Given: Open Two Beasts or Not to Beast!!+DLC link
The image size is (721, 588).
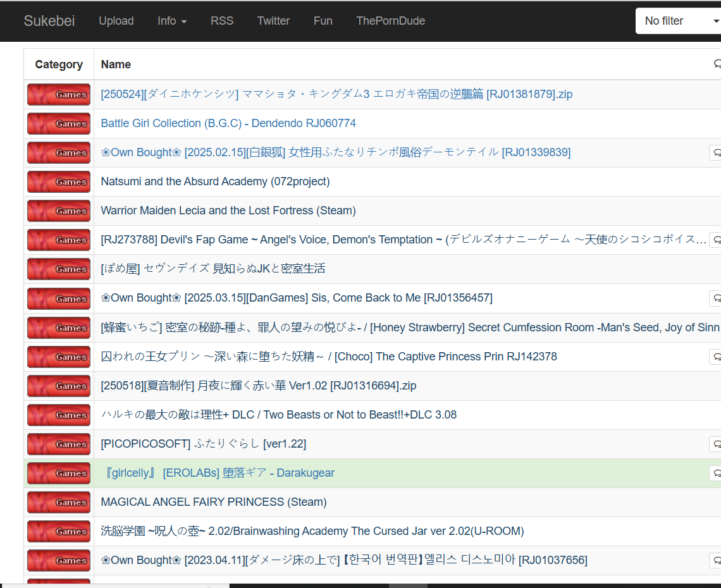Looking at the screenshot, I should point(279,415).
